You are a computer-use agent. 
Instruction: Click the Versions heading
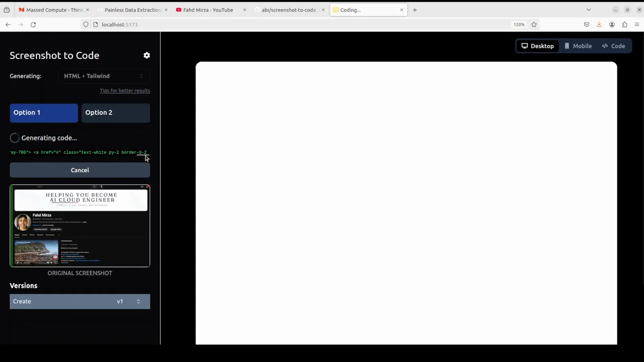[x=23, y=286]
